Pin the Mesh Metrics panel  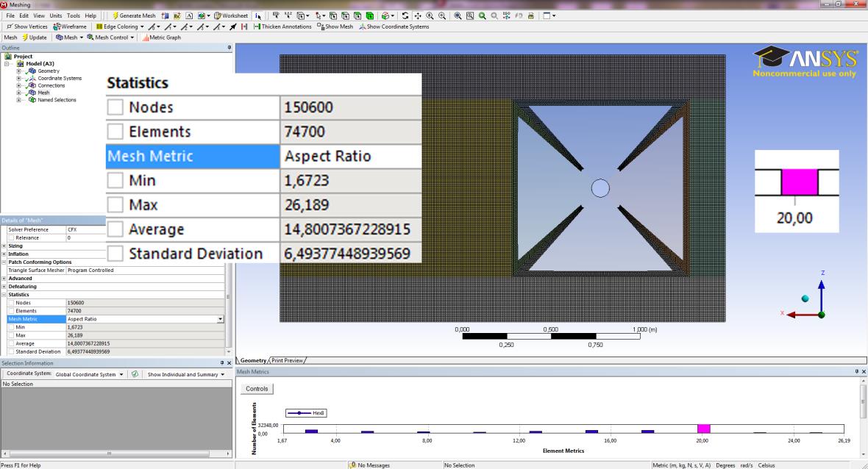point(855,372)
